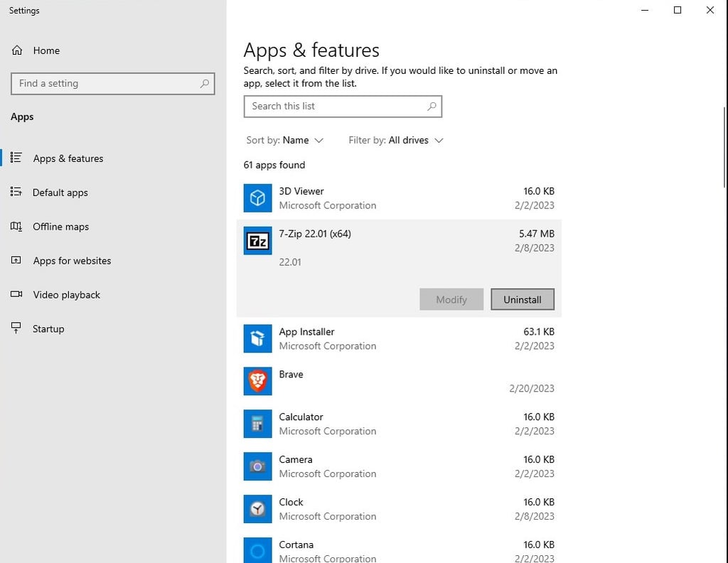Click the 3D Viewer app icon

[x=257, y=198]
